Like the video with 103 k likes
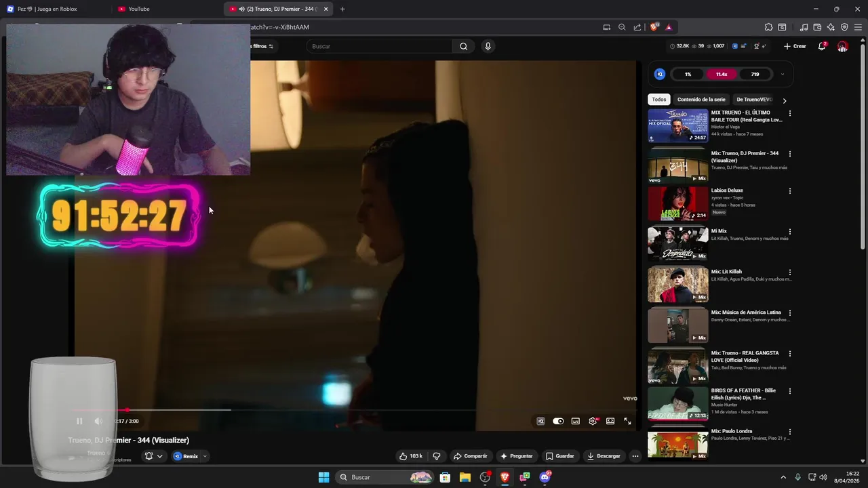This screenshot has height=488, width=868. click(x=411, y=456)
